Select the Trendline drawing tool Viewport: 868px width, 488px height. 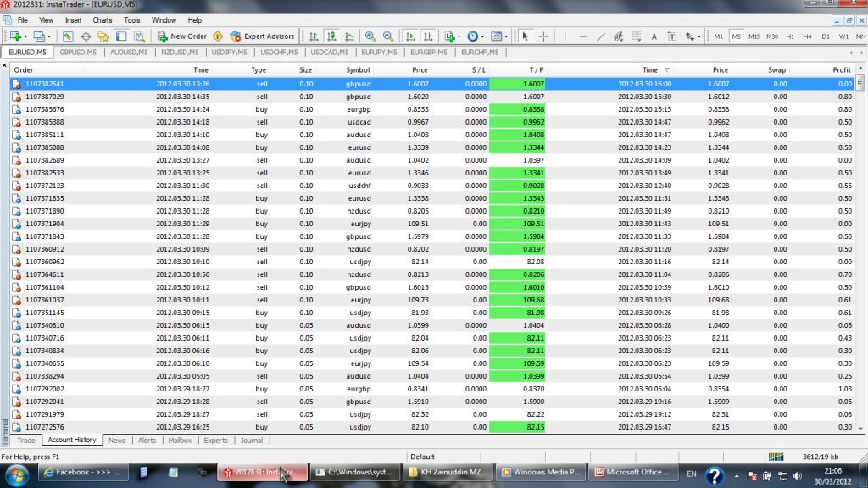[601, 36]
